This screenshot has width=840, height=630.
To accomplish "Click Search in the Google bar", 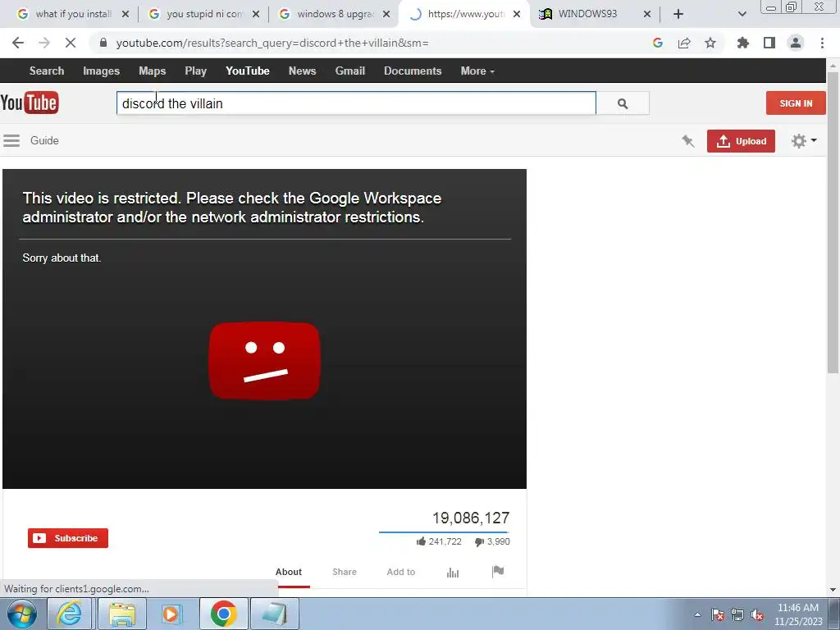I will 47,71.
